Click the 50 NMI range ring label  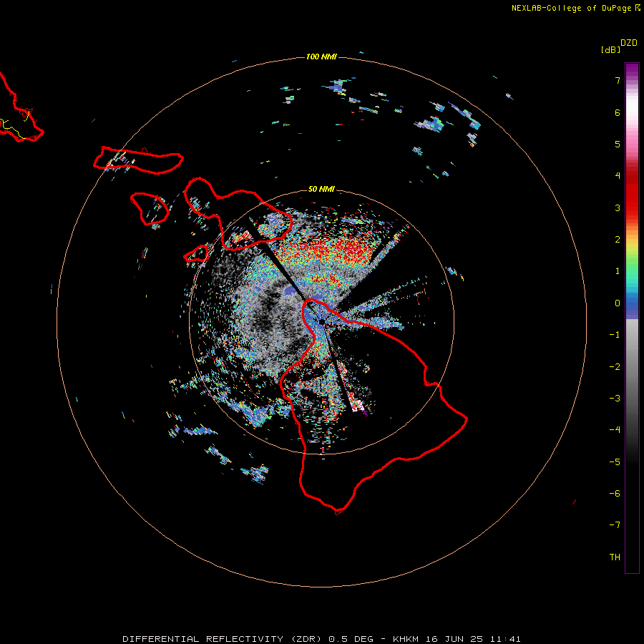321,189
